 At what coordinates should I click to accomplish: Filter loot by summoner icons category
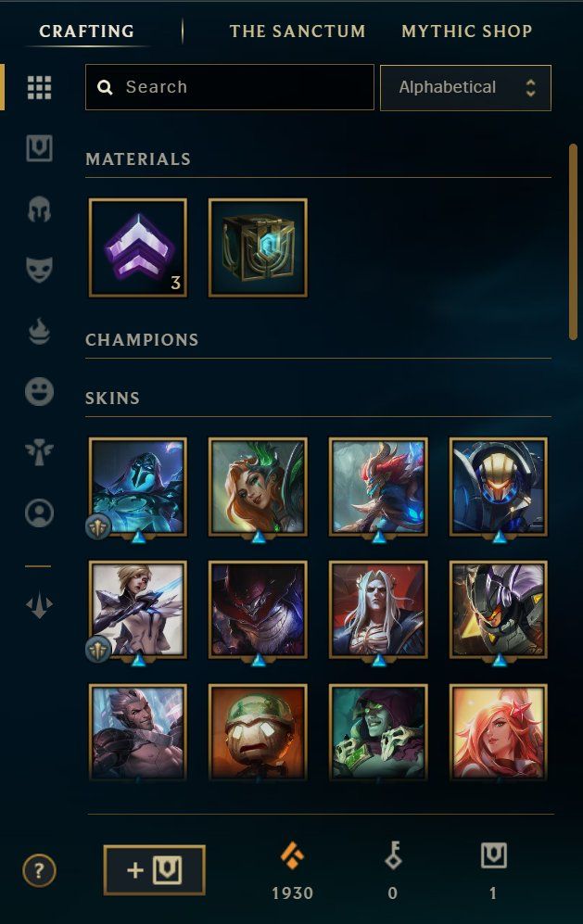40,513
